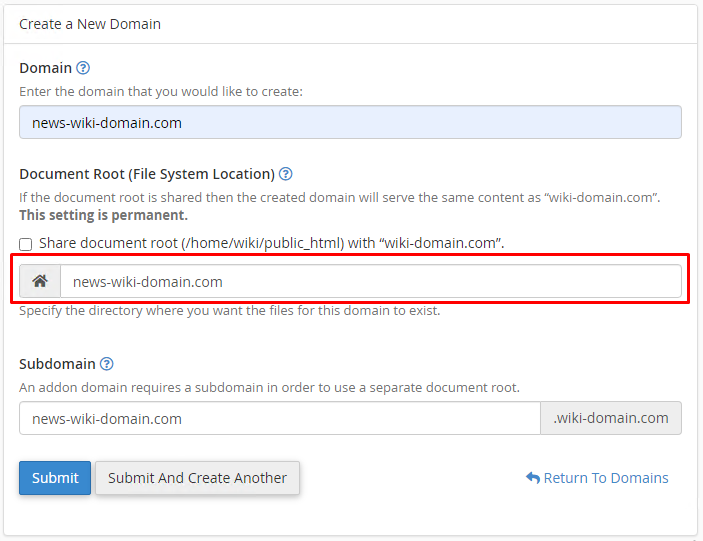
Task: Click the Share document root label text
Action: (x=271, y=243)
